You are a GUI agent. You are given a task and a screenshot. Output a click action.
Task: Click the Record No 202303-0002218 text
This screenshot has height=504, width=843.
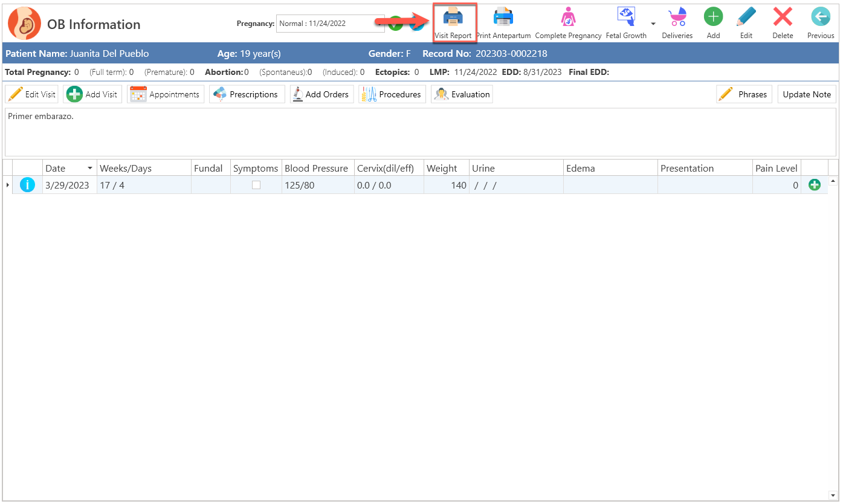pyautogui.click(x=485, y=54)
